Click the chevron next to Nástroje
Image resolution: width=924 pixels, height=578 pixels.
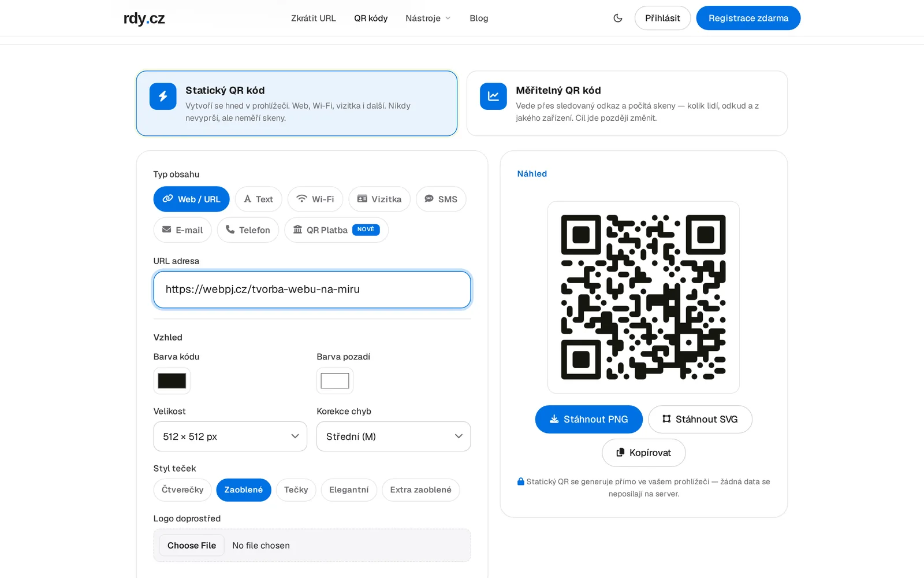(x=448, y=18)
